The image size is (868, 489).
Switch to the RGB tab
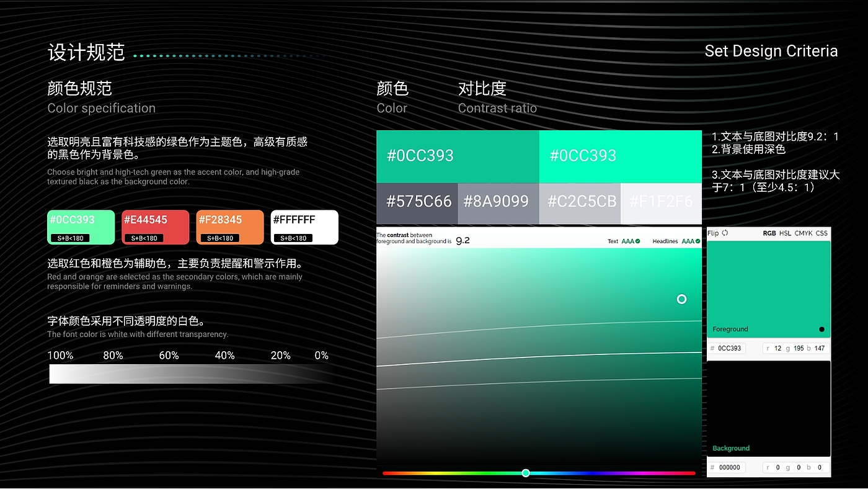pyautogui.click(x=769, y=233)
